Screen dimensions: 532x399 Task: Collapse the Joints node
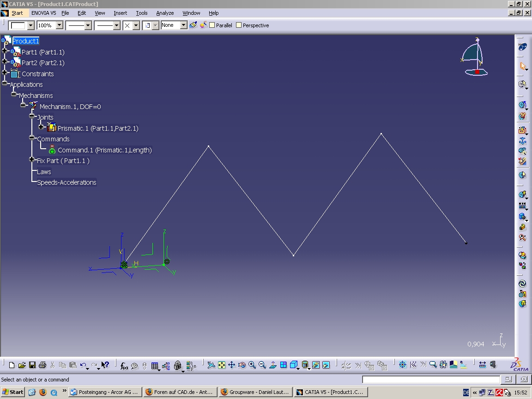pyautogui.click(x=32, y=116)
